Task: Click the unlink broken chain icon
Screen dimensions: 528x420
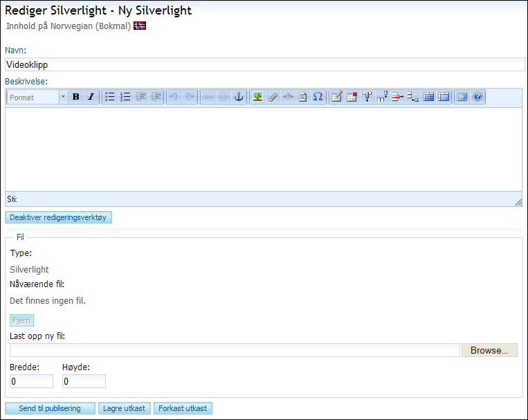Action: pos(224,97)
